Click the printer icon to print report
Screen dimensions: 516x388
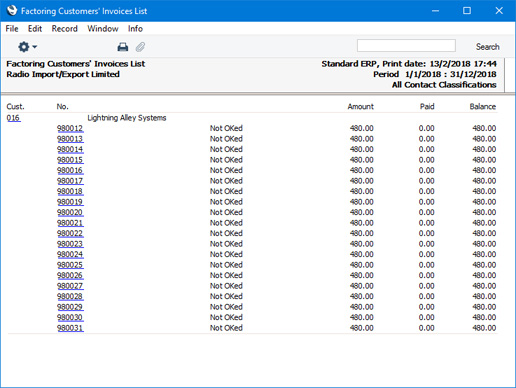(x=123, y=47)
